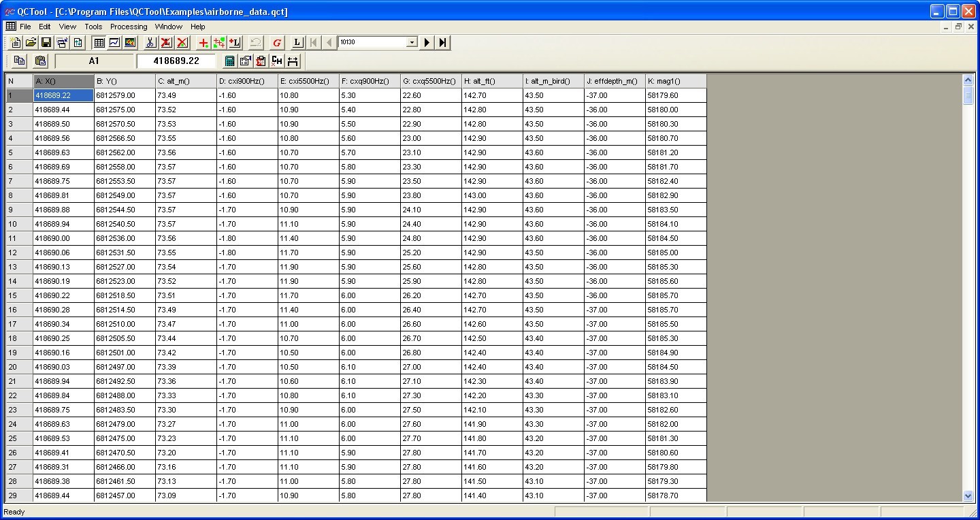
Task: Click the Copy icon in second toolbar
Action: [x=19, y=61]
